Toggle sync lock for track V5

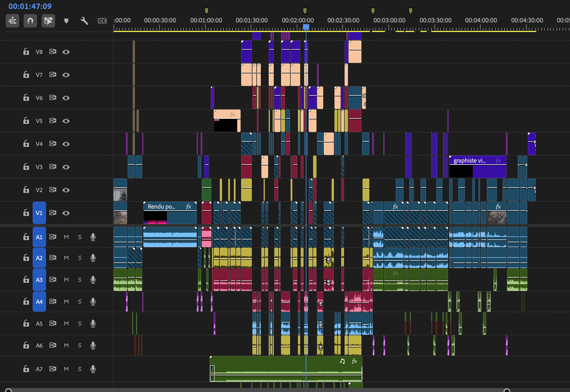pyautogui.click(x=53, y=121)
